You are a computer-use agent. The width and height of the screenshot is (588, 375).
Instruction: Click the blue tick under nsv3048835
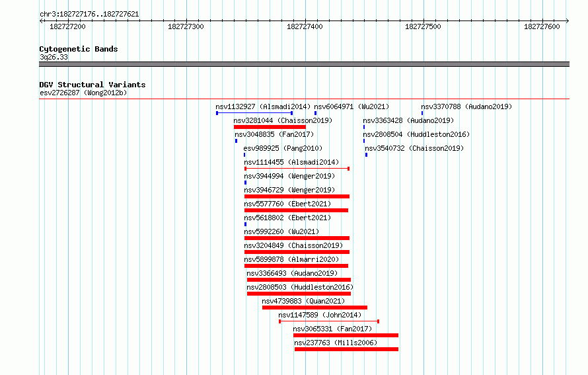tap(236, 141)
